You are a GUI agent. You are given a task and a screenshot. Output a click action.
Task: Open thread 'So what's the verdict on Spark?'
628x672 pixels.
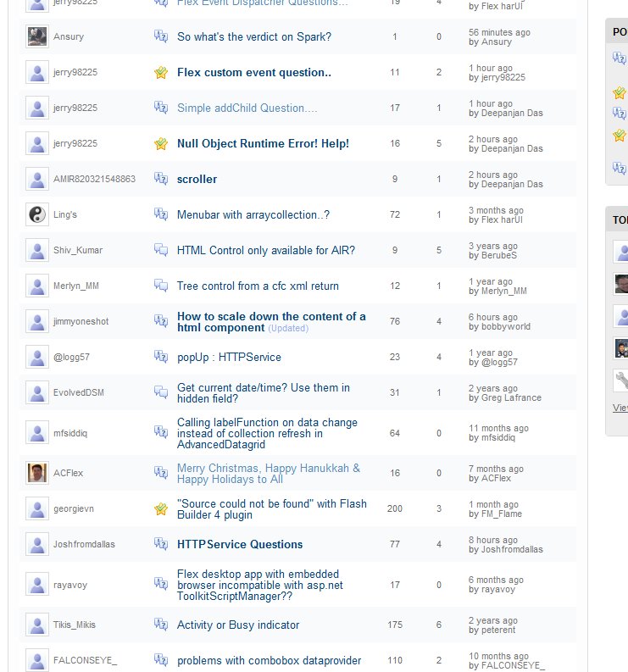tap(254, 36)
